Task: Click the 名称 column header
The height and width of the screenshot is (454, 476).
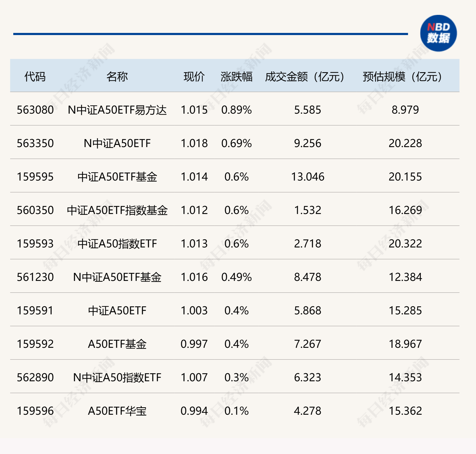Action: tap(117, 77)
